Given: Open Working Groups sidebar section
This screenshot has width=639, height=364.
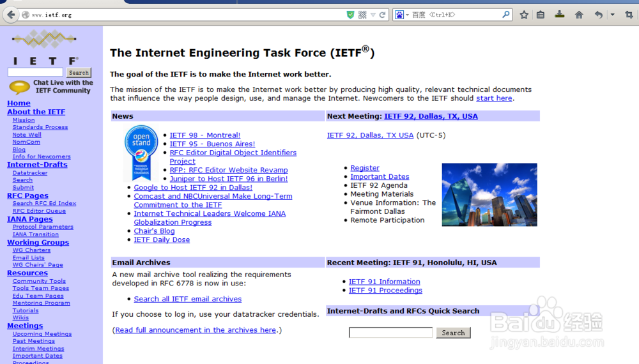Looking at the screenshot, I should [x=38, y=242].
